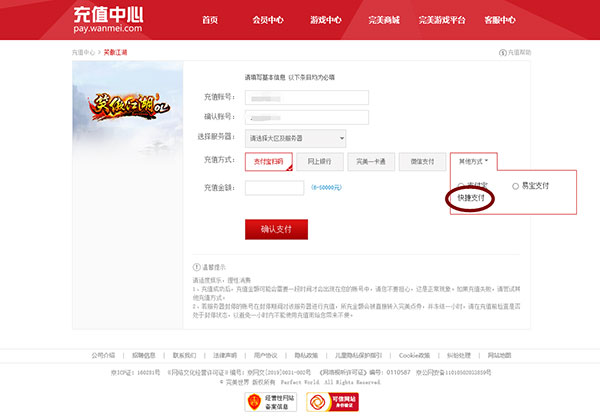Expand the 其他方式 payment dropdown
Image resolution: width=600 pixels, height=416 pixels.
pyautogui.click(x=473, y=160)
